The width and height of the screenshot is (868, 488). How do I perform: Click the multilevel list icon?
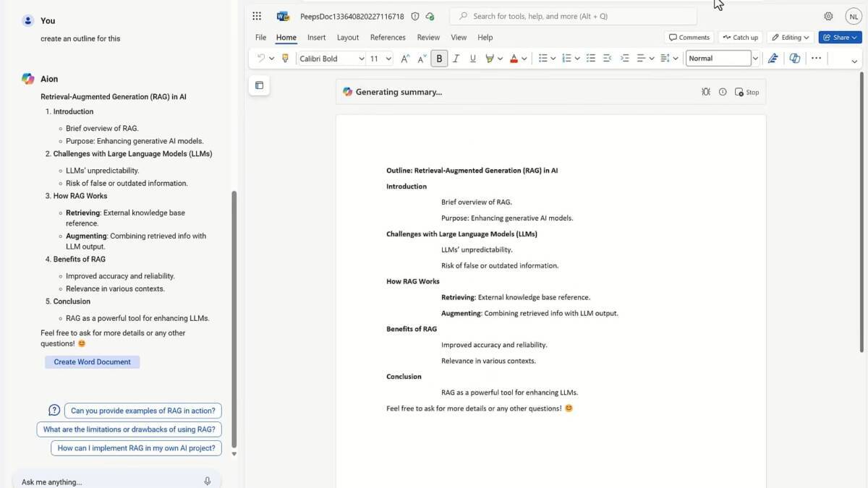click(591, 59)
